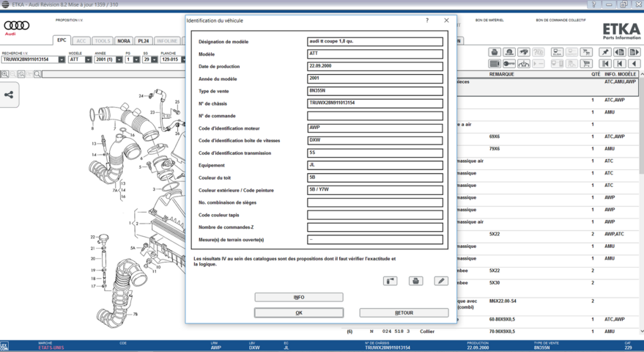Click the OK button in dialog
This screenshot has width=644, height=352.
coord(299,313)
